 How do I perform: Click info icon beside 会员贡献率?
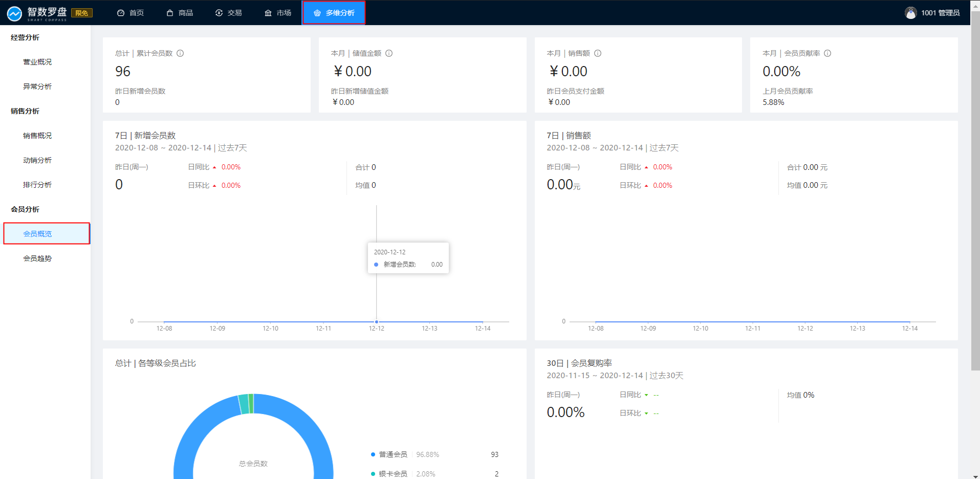(827, 53)
